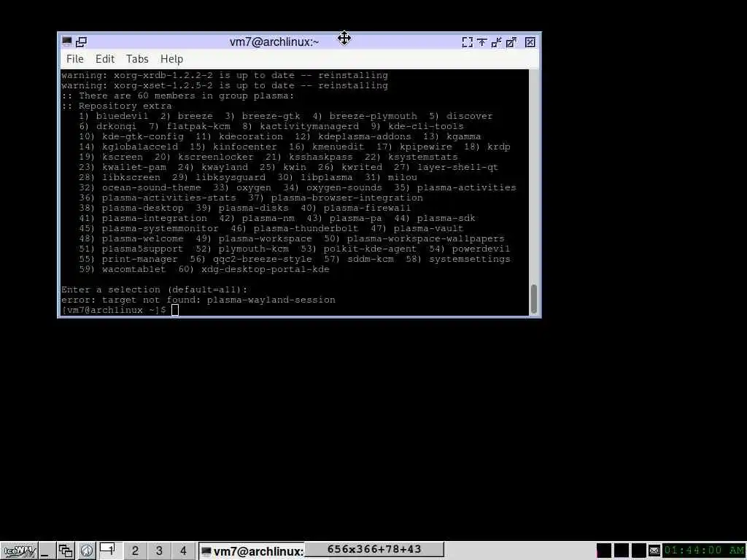Minimize the terminal window
Image resolution: width=747 pixels, height=560 pixels.
pyautogui.click(x=496, y=42)
